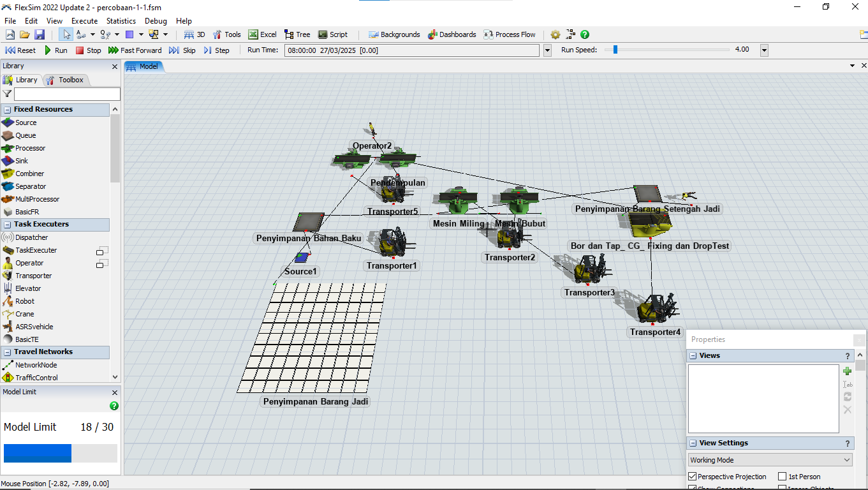
Task: Click the Fast Forward button
Action: [x=135, y=50]
